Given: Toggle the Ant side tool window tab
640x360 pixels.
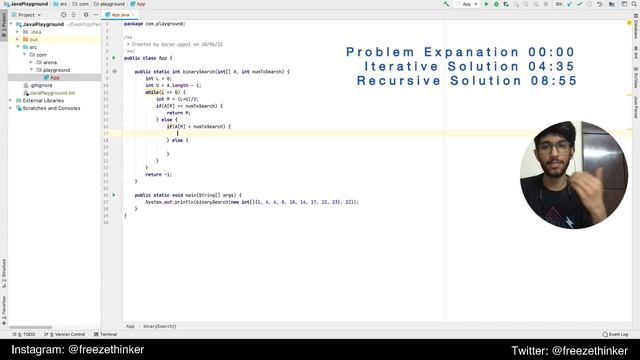Looking at the screenshot, I should tap(636, 52).
